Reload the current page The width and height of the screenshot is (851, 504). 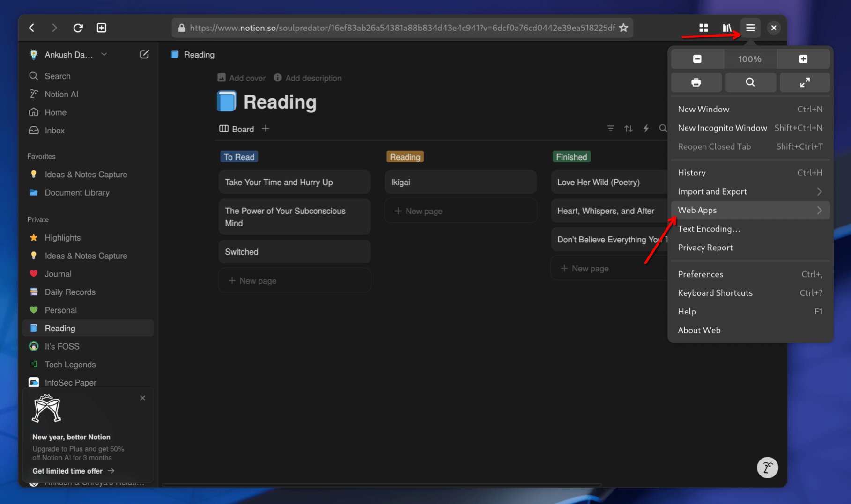pos(78,28)
